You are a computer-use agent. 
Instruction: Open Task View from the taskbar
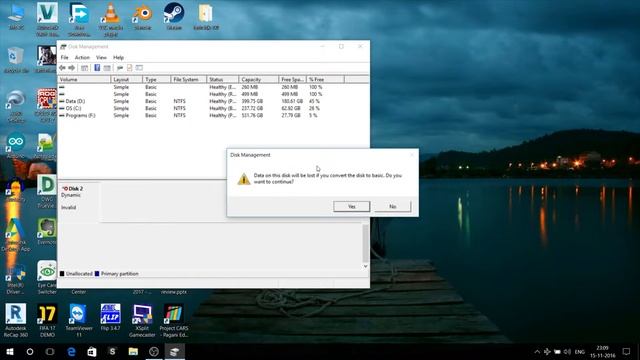click(50, 351)
